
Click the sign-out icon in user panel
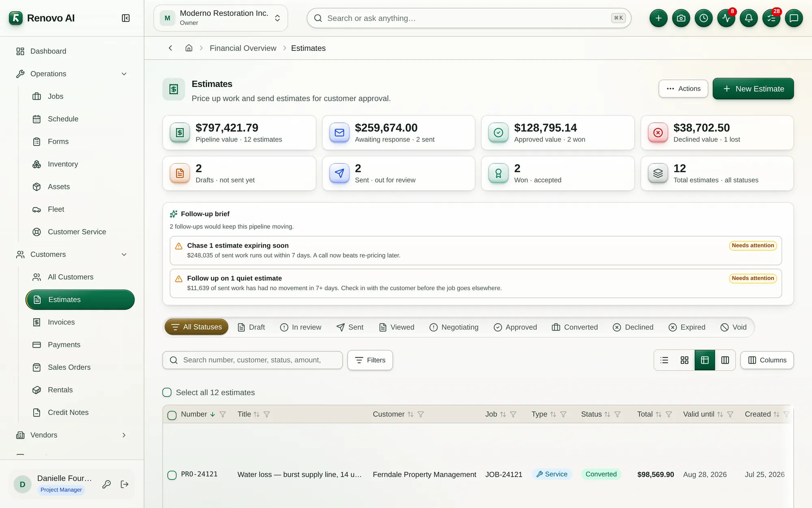(x=125, y=484)
